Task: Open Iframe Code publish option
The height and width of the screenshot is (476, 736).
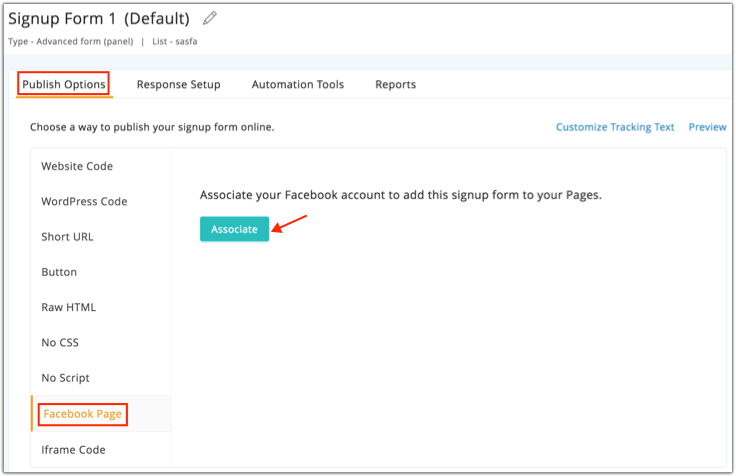Action: point(73,449)
